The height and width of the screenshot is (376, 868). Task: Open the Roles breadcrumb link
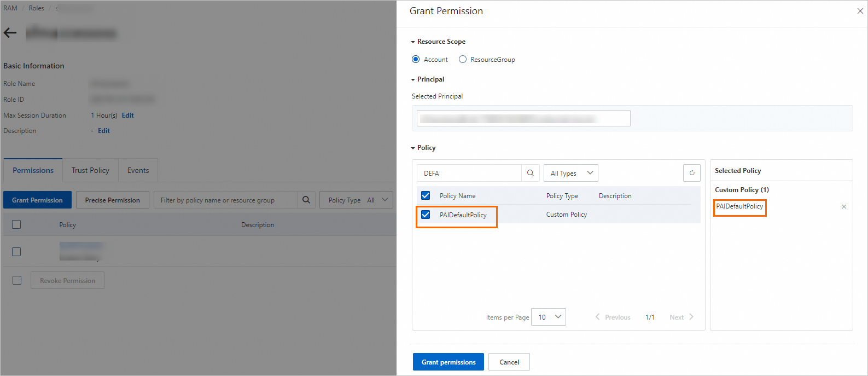[37, 8]
